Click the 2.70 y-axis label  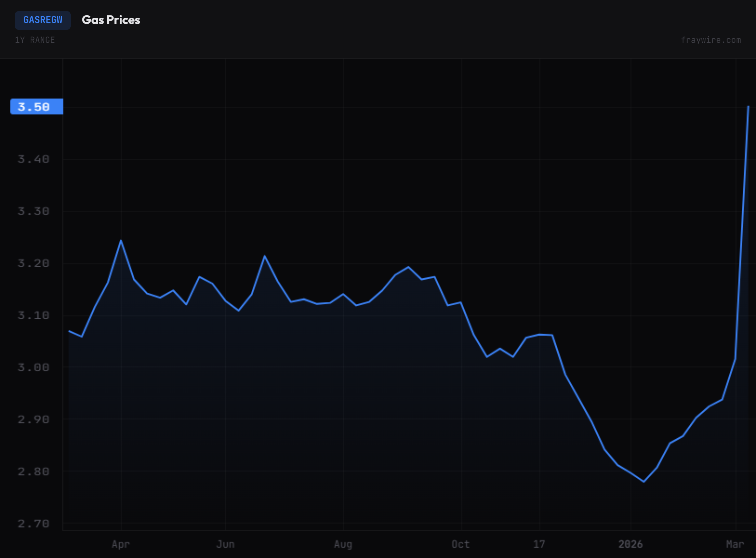33,523
